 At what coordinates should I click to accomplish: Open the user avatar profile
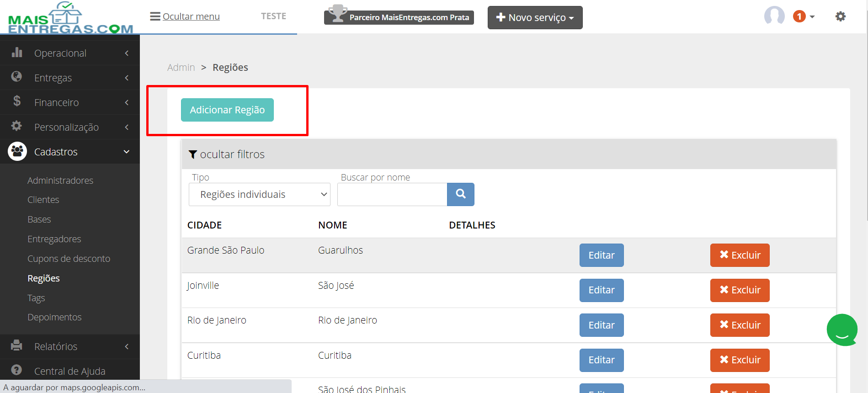click(x=774, y=16)
